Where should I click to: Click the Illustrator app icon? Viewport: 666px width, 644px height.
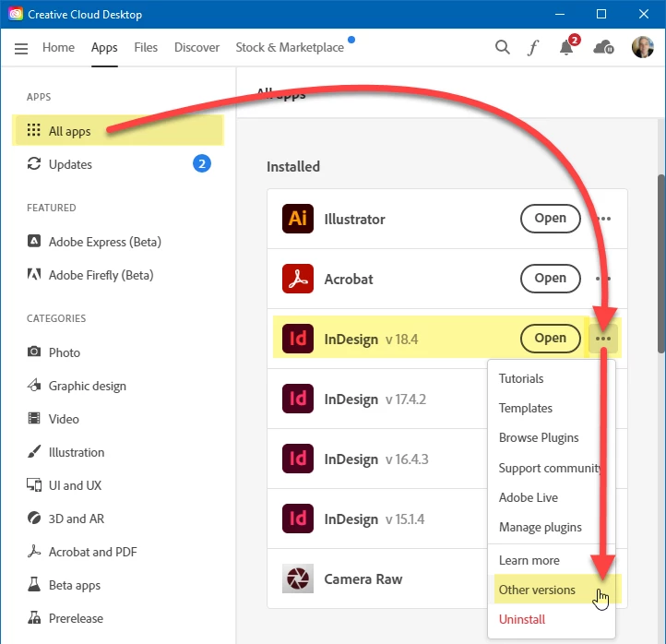point(298,219)
